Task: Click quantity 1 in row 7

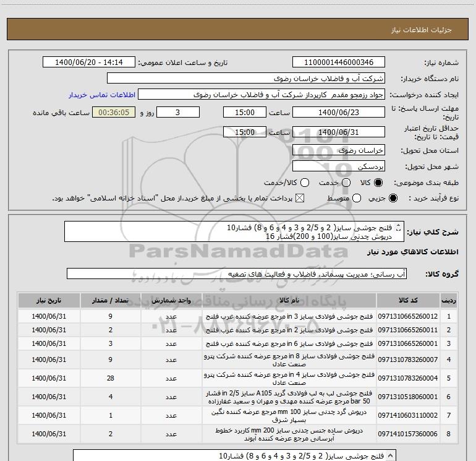Action: click(x=111, y=415)
